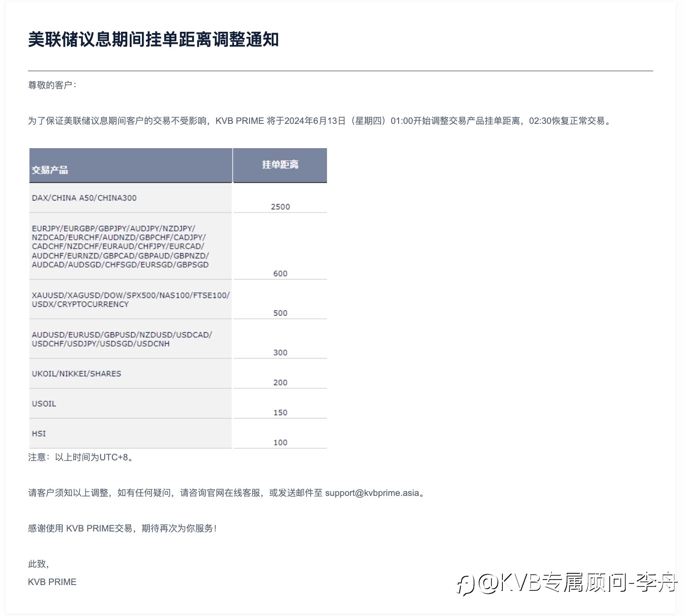Click the 交易产品 column header

131,165
